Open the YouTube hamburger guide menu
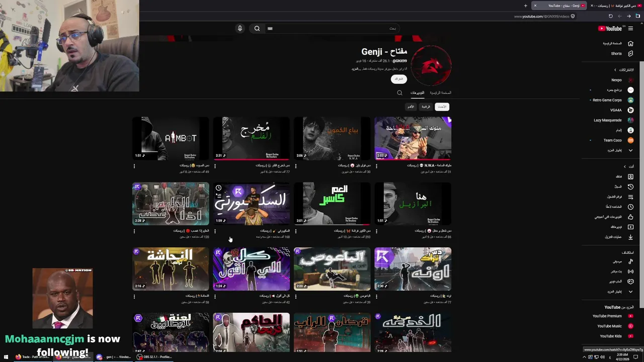Viewport: 644px width, 362px height. pyautogui.click(x=630, y=29)
